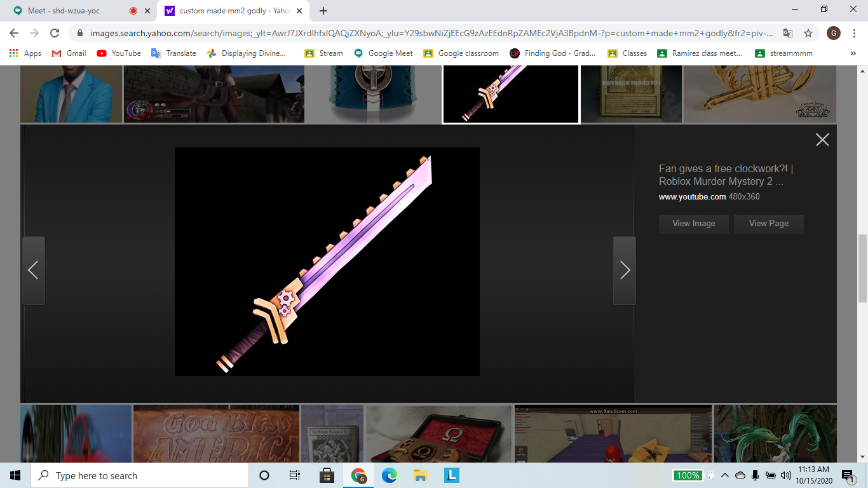Close the Yahoo image search tab

pos(299,11)
